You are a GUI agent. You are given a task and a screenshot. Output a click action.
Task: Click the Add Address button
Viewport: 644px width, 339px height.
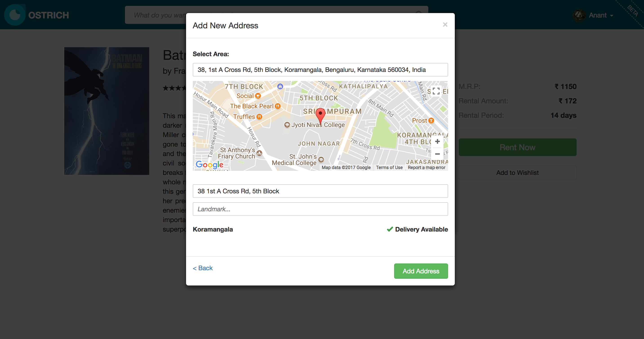coord(421,271)
